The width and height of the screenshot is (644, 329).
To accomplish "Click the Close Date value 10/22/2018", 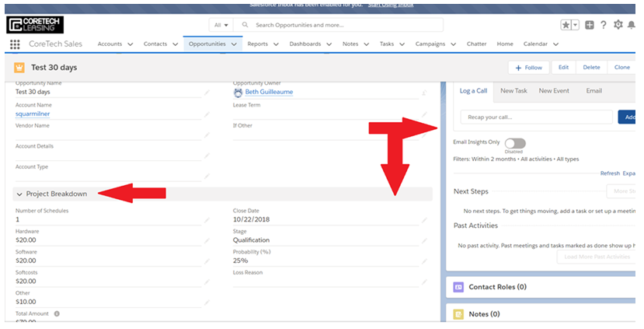I will point(252,219).
